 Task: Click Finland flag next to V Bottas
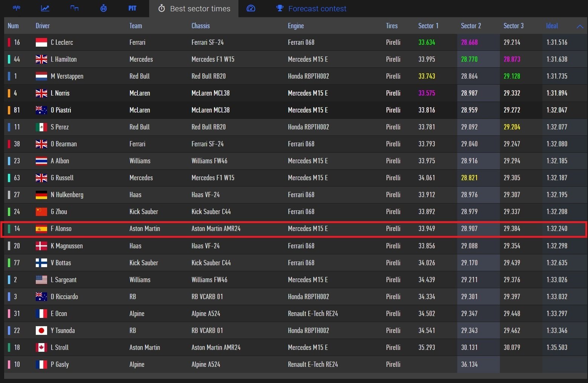point(41,263)
